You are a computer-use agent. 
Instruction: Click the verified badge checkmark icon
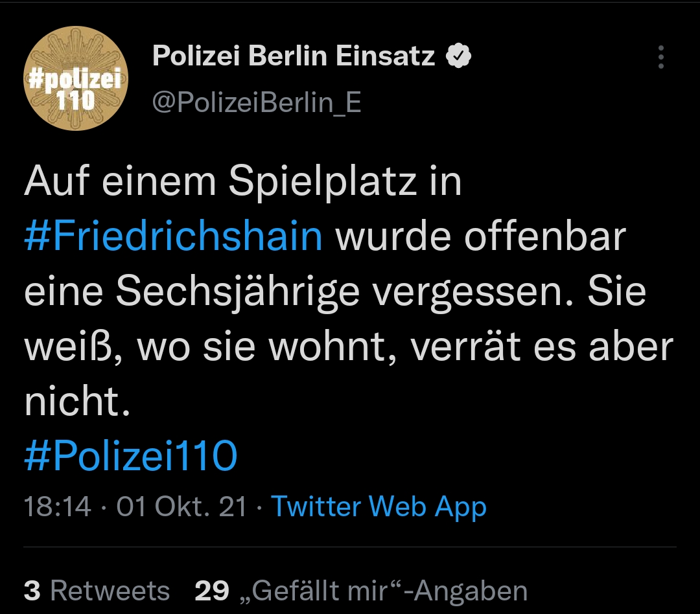click(459, 57)
